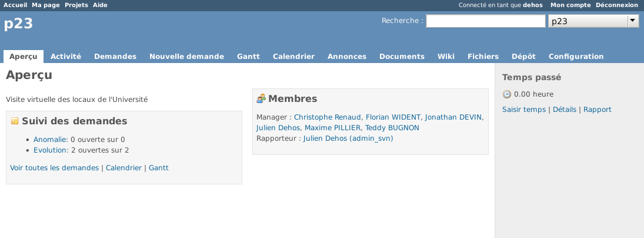Viewport: 644px width, 238px height.
Task: Click Déconnexion in the top menu
Action: click(x=617, y=5)
